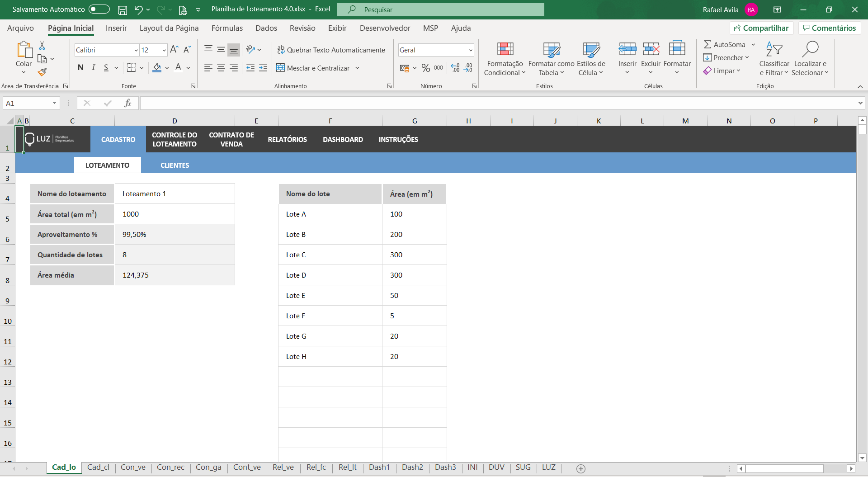The image size is (868, 477).
Task: Toggle Quebrar Texto Automaticamente
Action: [331, 50]
